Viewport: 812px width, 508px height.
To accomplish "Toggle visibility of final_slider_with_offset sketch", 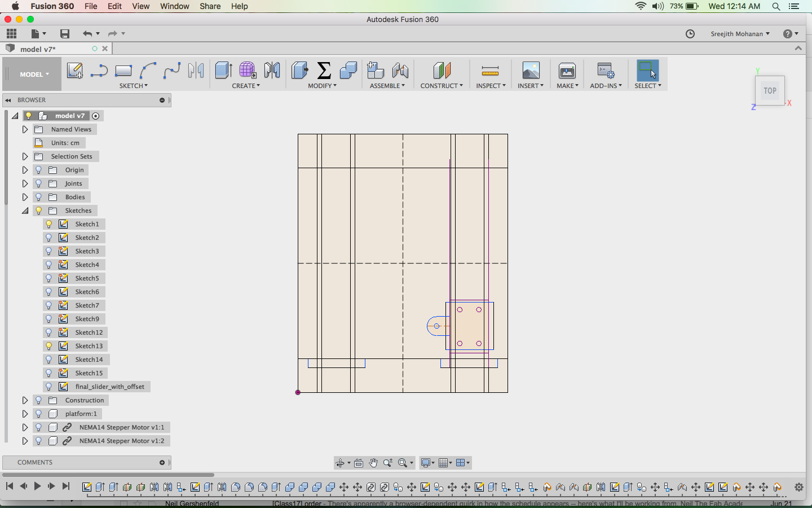I will (x=49, y=387).
